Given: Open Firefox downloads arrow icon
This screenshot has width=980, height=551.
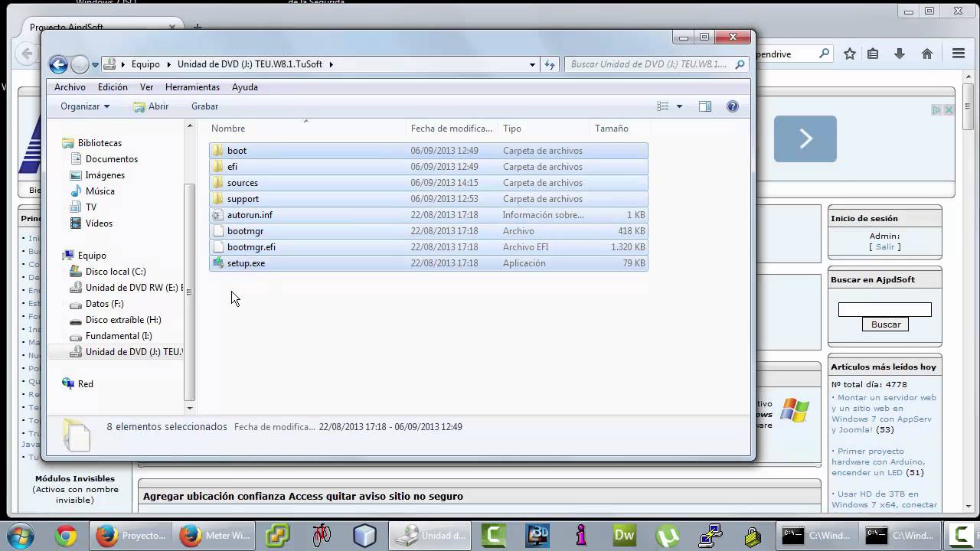Looking at the screenshot, I should coord(900,54).
